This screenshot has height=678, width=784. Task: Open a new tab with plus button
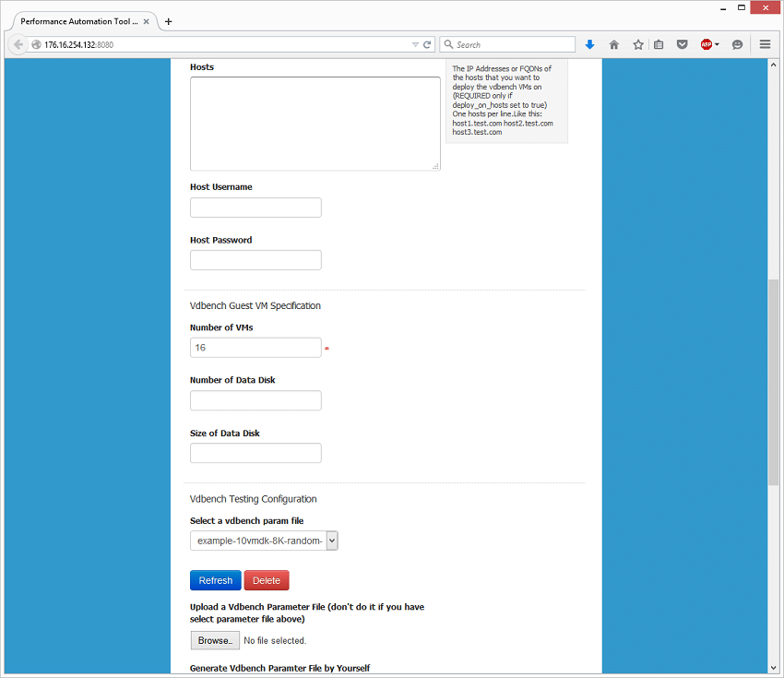pyautogui.click(x=169, y=21)
